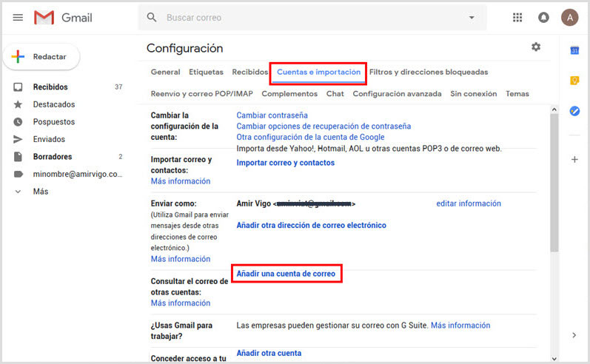Open the main menu hamburger icon
The width and height of the screenshot is (590, 364).
(18, 17)
